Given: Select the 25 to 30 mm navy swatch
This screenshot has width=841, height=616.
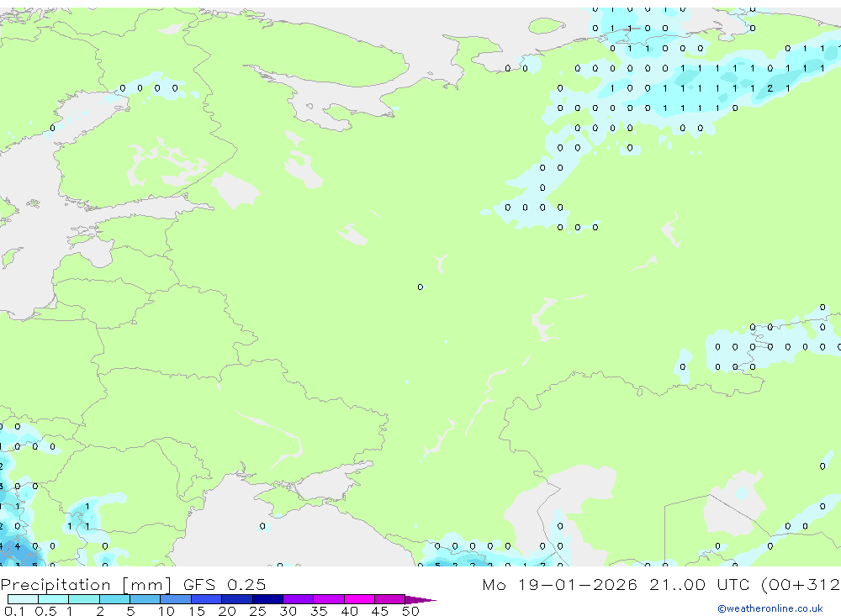Looking at the screenshot, I should tap(267, 599).
